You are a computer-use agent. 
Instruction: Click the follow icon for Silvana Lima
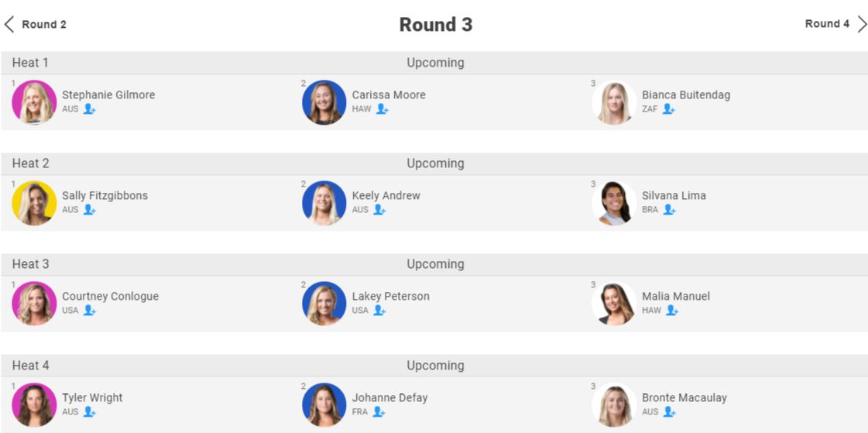[669, 210]
